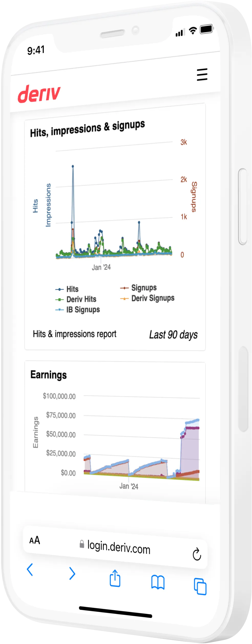Click the $50,000.00 axis label

click(x=61, y=434)
